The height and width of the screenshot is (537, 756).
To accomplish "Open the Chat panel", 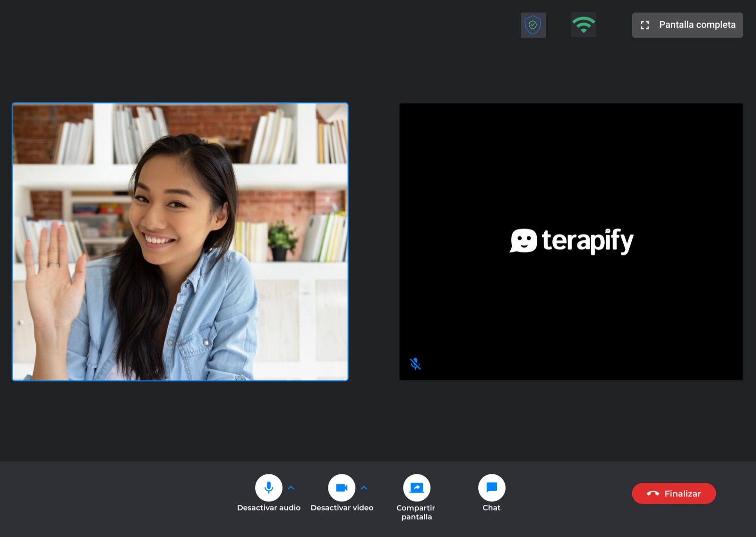I will [491, 487].
